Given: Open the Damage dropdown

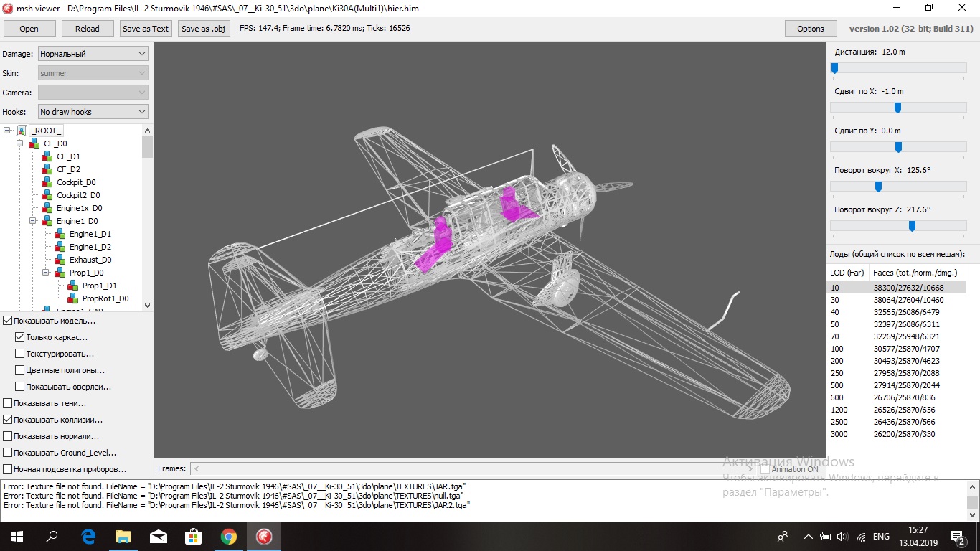Looking at the screenshot, I should pyautogui.click(x=93, y=54).
